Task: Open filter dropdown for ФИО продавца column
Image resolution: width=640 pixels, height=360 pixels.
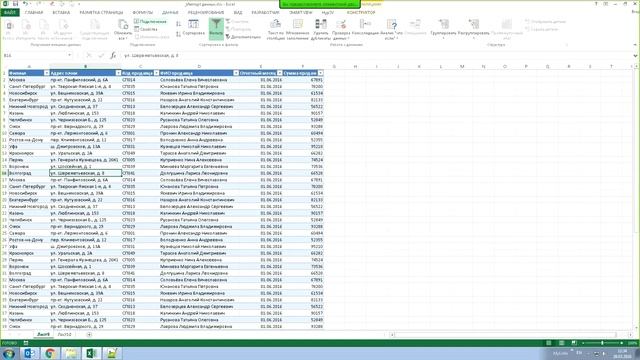Action: coord(236,73)
